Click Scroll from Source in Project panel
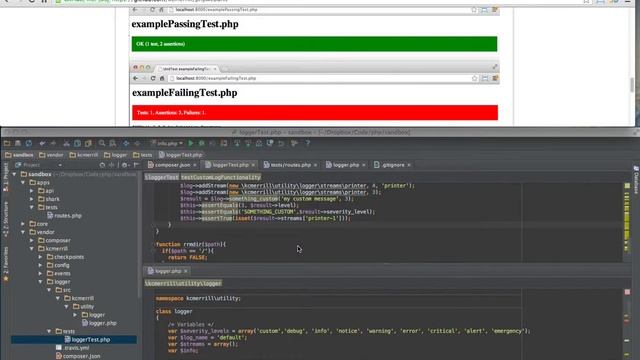 [102, 165]
